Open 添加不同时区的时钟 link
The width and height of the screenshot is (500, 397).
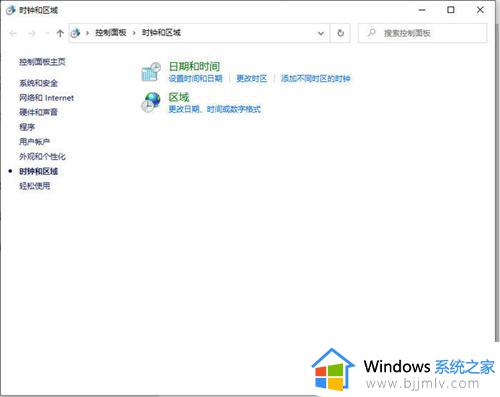click(x=315, y=78)
